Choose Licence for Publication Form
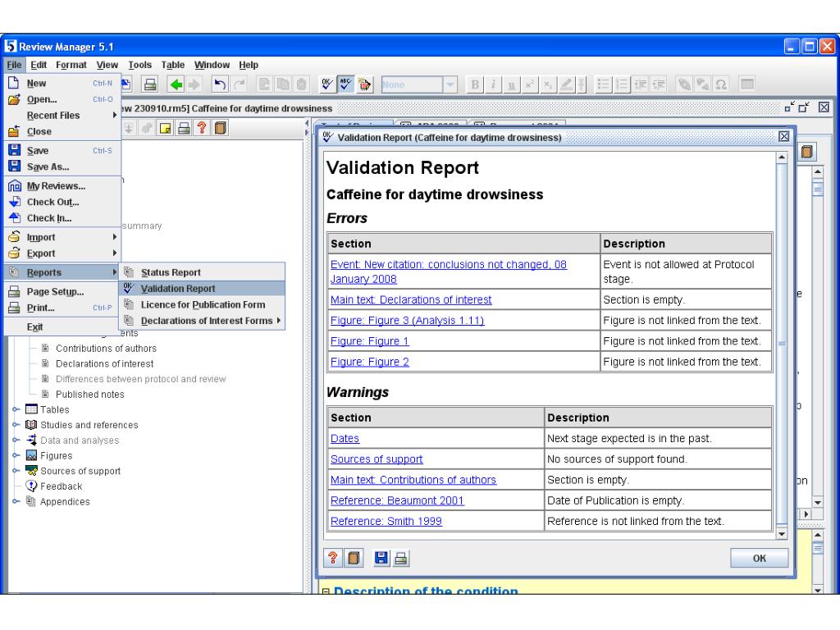Image resolution: width=840 pixels, height=630 pixels. click(x=203, y=304)
